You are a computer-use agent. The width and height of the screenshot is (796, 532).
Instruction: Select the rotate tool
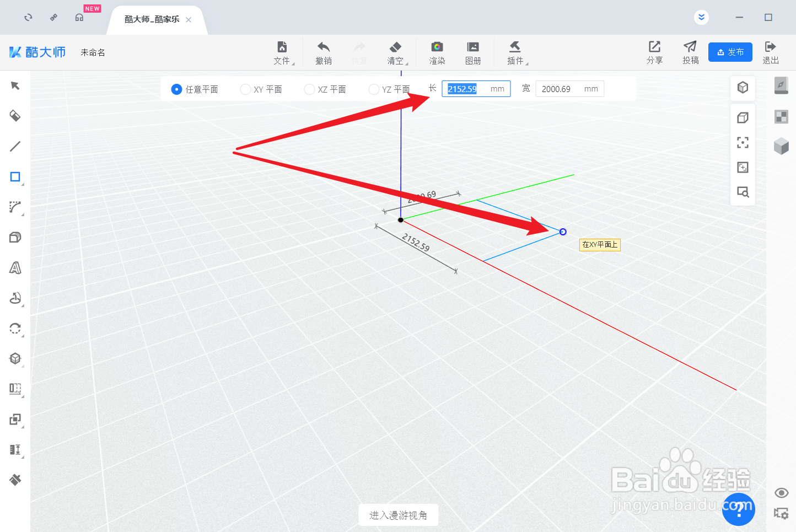[x=15, y=329]
